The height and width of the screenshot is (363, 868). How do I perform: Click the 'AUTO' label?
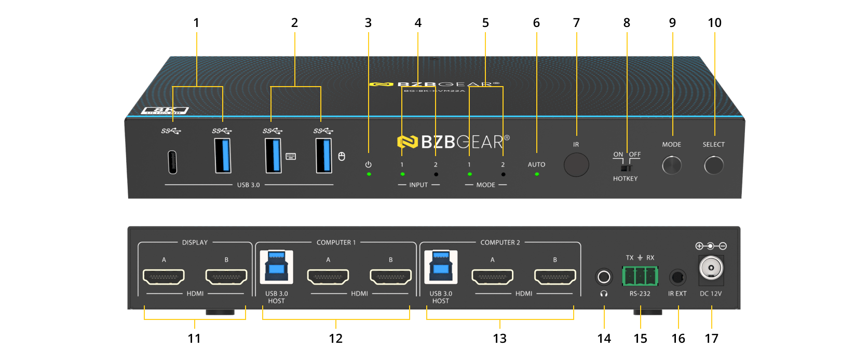[537, 164]
